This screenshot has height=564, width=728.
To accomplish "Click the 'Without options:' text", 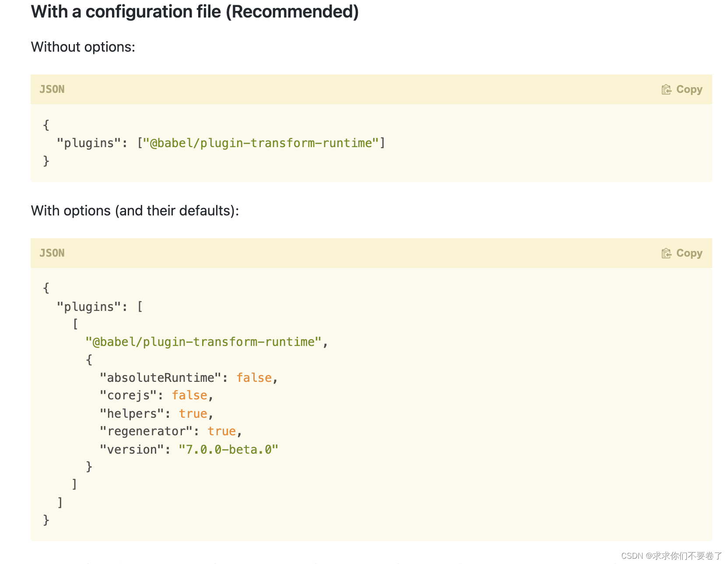I will pyautogui.click(x=83, y=47).
